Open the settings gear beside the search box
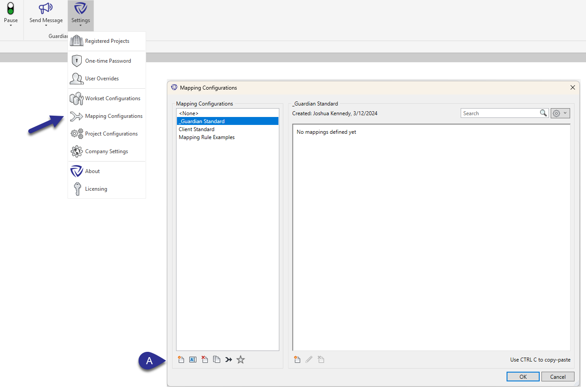This screenshot has height=392, width=586. click(x=557, y=113)
